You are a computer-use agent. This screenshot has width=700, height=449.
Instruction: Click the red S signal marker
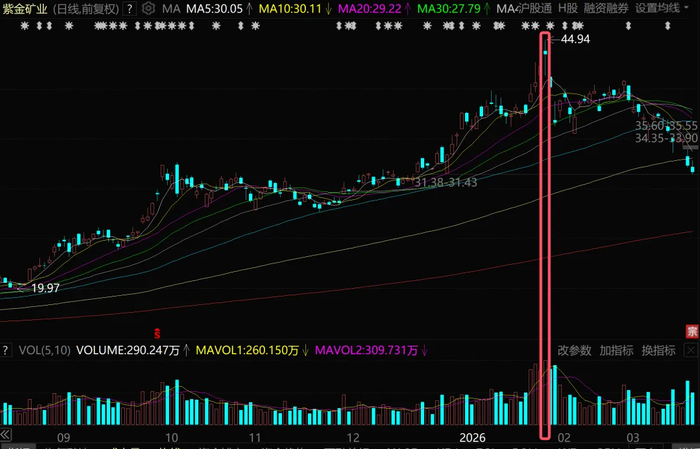[157, 333]
